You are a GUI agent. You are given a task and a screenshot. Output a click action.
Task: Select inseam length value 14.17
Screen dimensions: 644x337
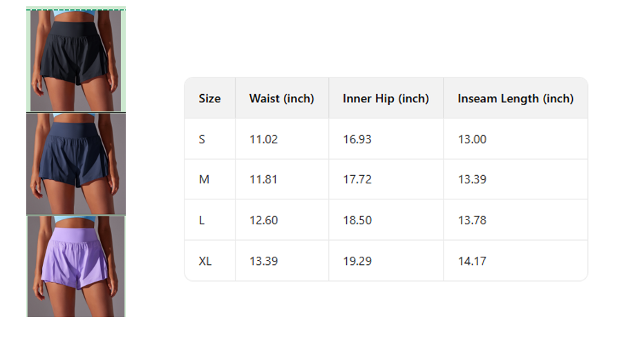pyautogui.click(x=472, y=261)
